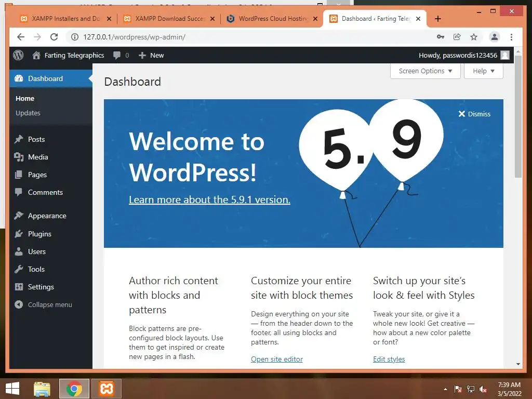
Task: Open saved passwords key icon
Action: [441, 37]
